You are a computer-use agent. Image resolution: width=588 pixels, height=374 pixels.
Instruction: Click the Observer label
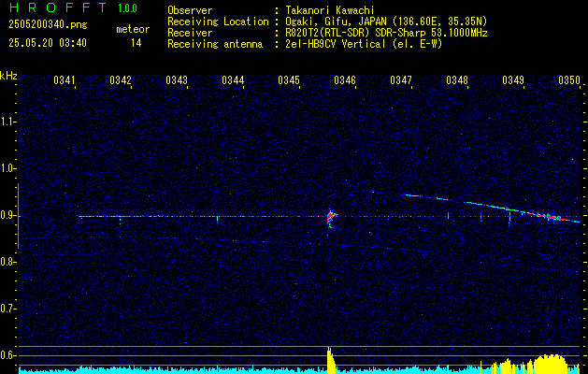[x=190, y=10]
